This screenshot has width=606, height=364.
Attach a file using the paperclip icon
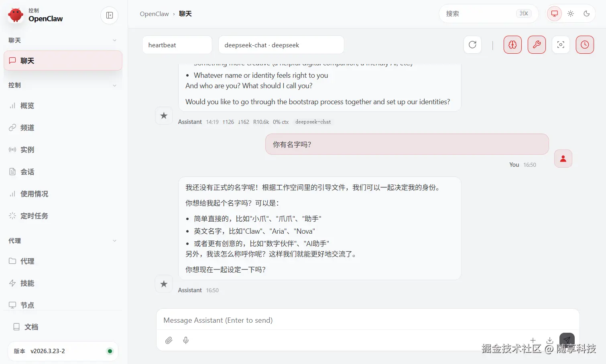tap(169, 340)
